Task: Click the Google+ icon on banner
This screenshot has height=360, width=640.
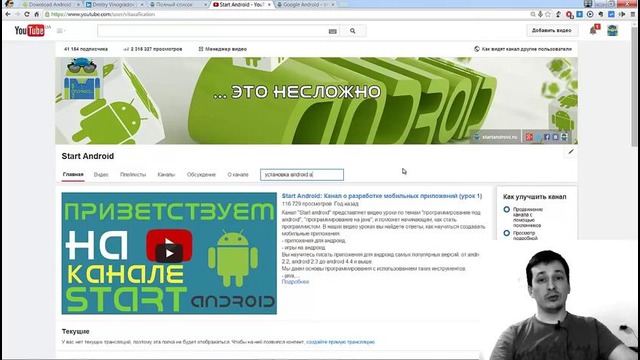Action: pos(529,137)
